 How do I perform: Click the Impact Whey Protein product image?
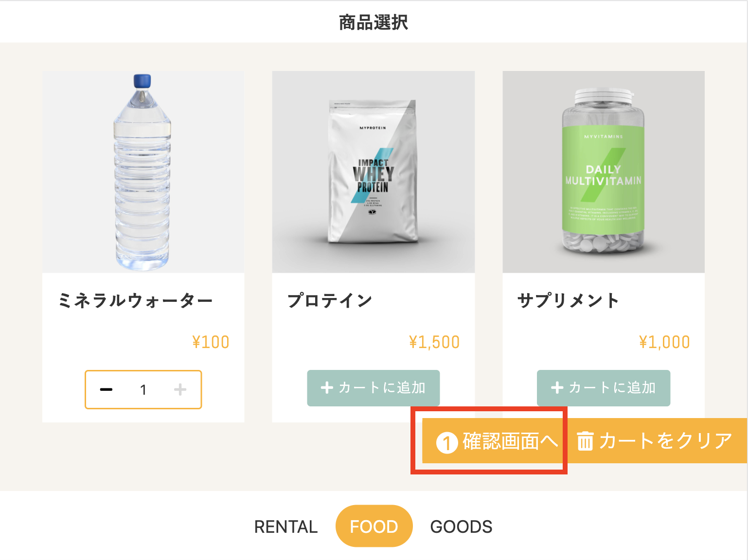pos(373,172)
